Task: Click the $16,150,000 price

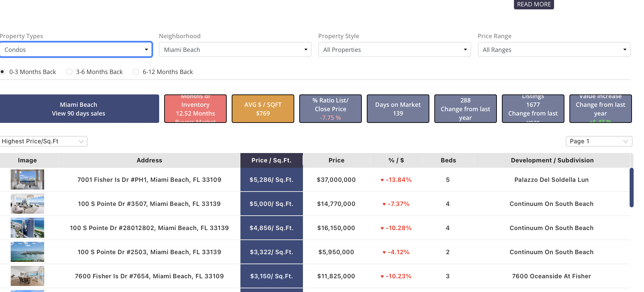Action: click(336, 228)
